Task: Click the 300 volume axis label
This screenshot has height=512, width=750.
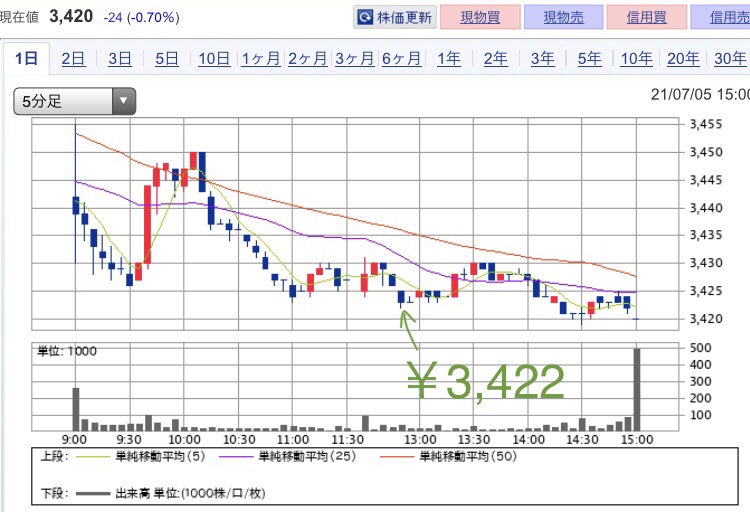Action: click(x=701, y=381)
